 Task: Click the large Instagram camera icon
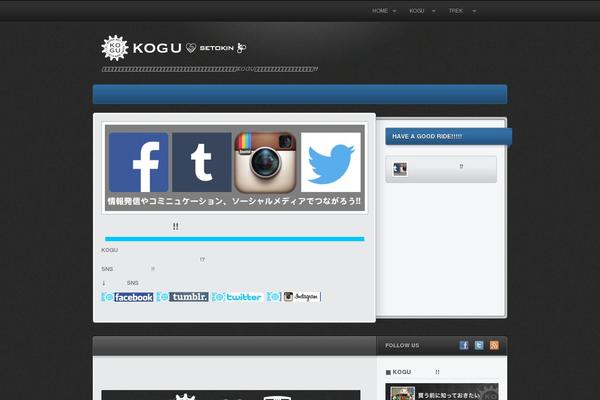tap(265, 162)
